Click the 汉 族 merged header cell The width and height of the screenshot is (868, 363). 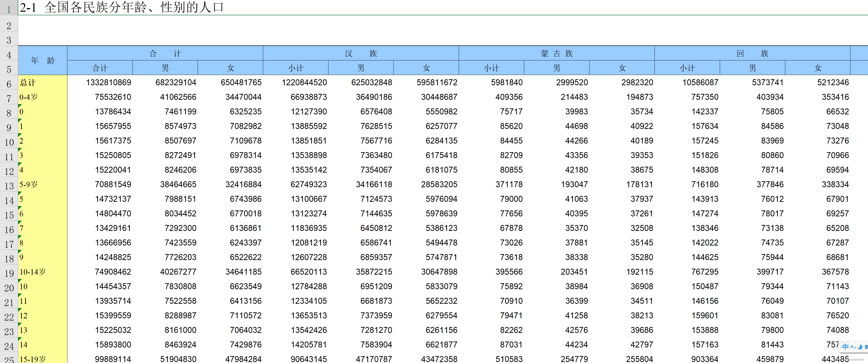coord(360,53)
